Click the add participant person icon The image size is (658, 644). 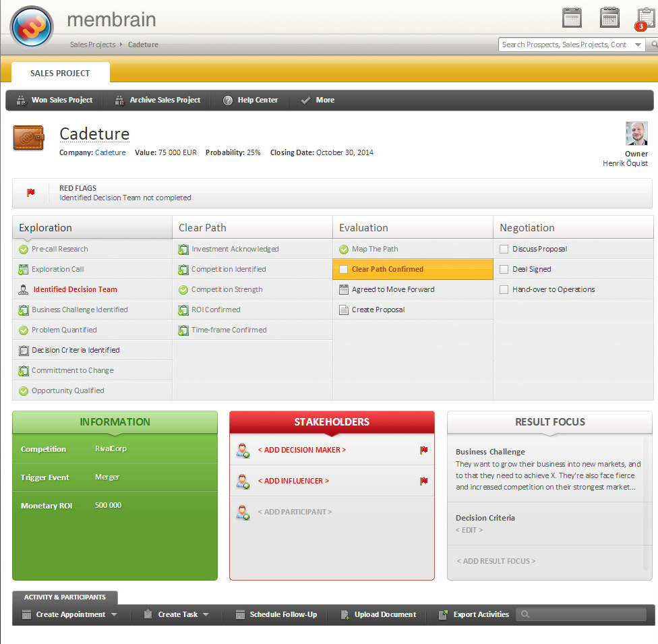[243, 513]
